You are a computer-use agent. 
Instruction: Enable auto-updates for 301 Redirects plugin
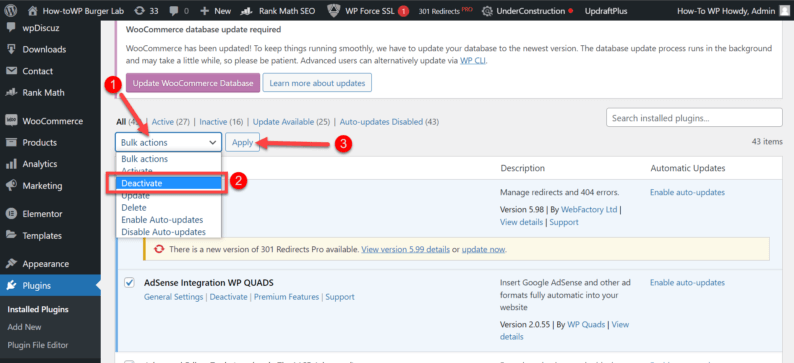coord(687,192)
